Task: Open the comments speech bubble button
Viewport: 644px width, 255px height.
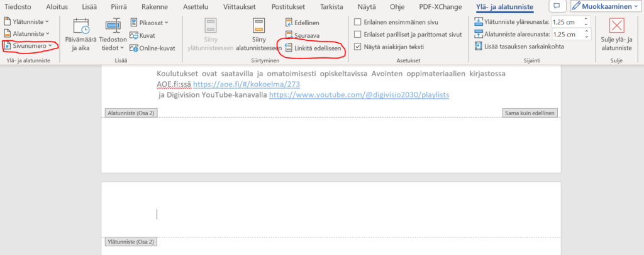Action: 557,6
